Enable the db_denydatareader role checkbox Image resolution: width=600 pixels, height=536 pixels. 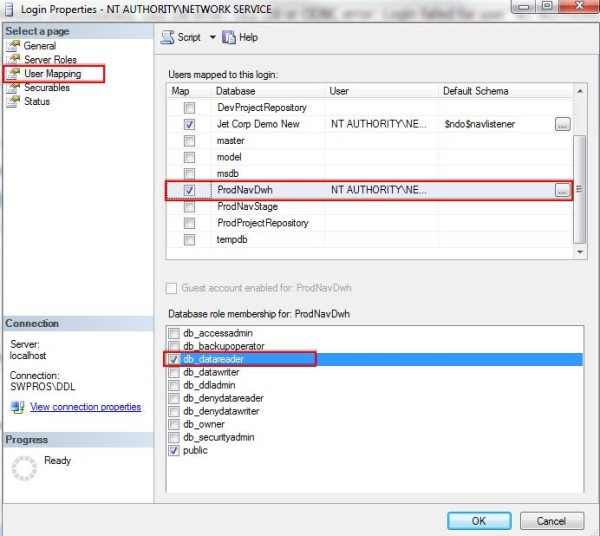pyautogui.click(x=174, y=398)
